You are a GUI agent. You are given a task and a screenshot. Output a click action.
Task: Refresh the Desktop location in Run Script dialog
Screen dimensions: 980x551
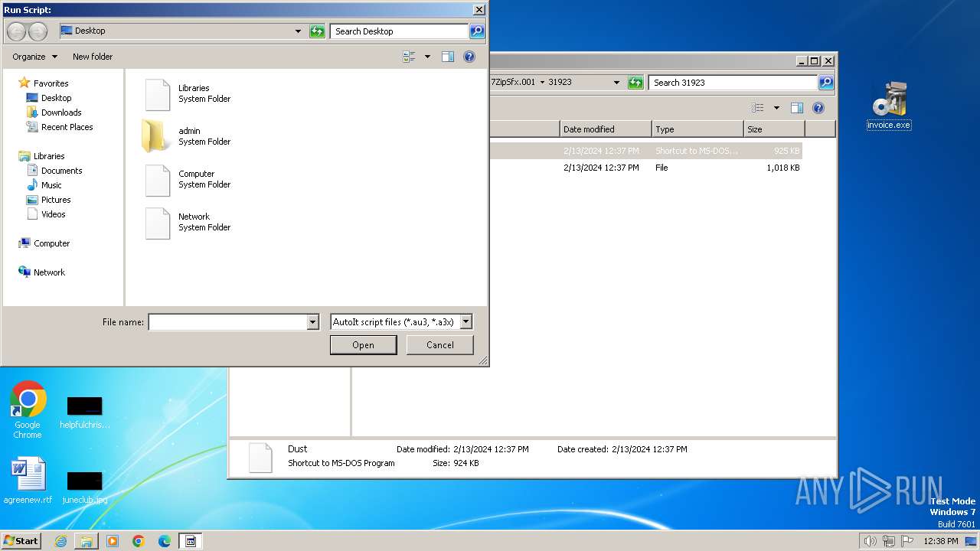(317, 31)
